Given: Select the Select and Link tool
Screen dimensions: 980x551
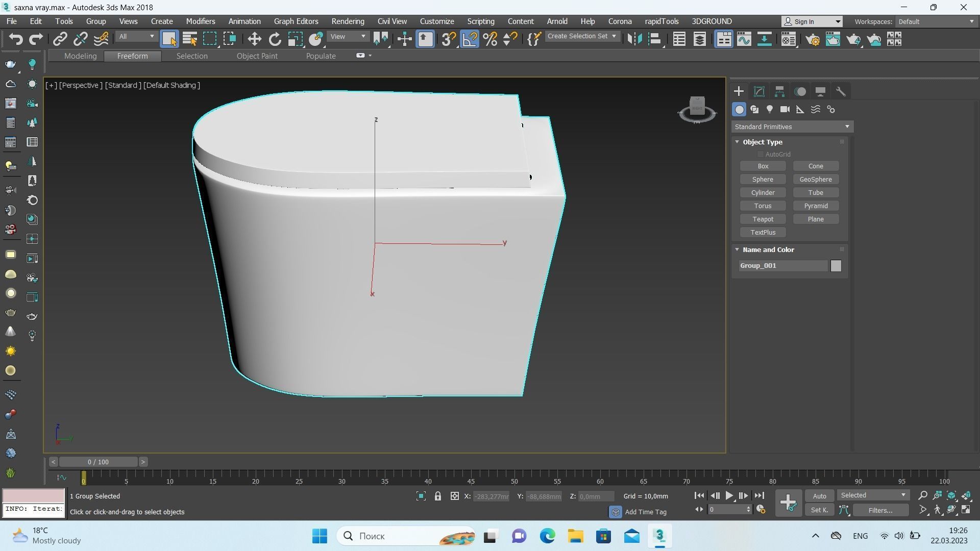Looking at the screenshot, I should pos(60,39).
